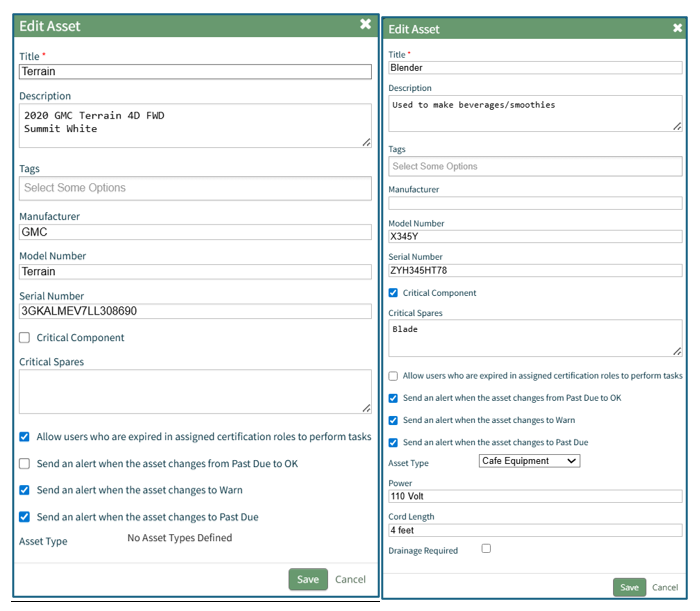Save the Blender asset changes
The width and height of the screenshot is (700, 611).
pos(629,587)
